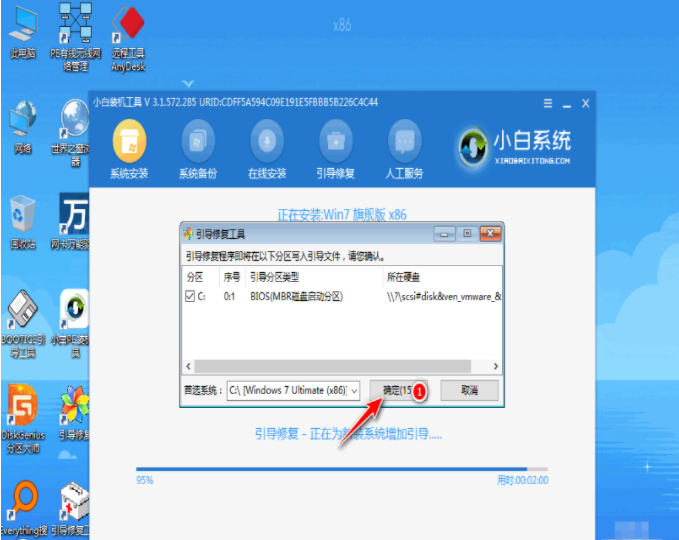Click the right arrow of horizontal scrollbar
Screen dimensions: 679x540
click(x=496, y=366)
